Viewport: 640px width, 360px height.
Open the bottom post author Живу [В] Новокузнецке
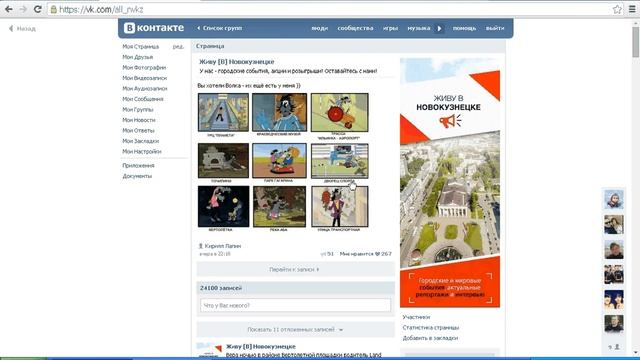tap(261, 347)
